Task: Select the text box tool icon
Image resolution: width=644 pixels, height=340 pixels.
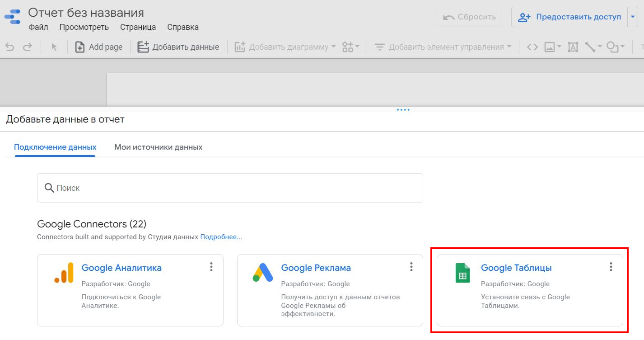Action: tap(573, 47)
